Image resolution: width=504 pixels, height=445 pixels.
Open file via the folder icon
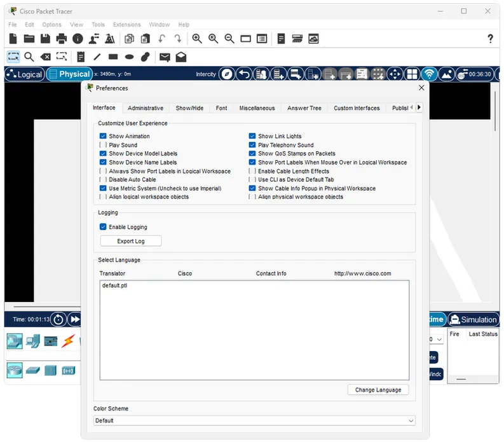[x=29, y=39]
